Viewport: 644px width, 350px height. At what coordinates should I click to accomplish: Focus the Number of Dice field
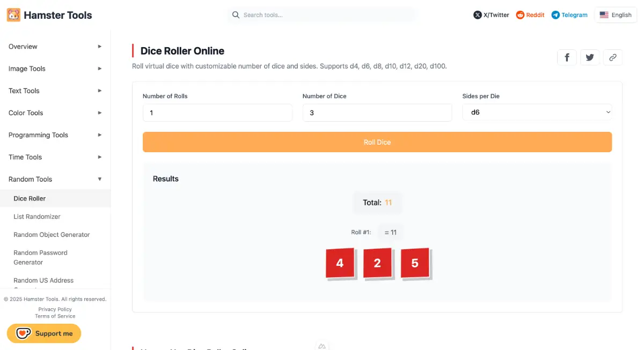(377, 113)
